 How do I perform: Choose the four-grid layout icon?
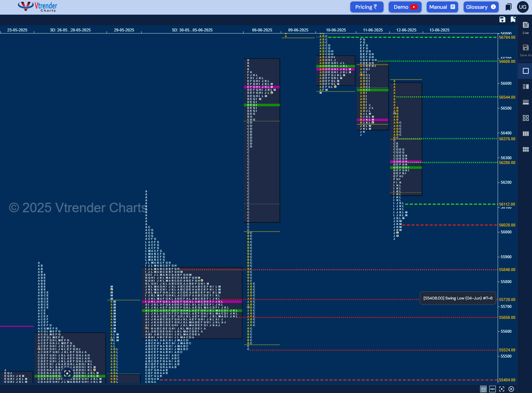tap(525, 118)
